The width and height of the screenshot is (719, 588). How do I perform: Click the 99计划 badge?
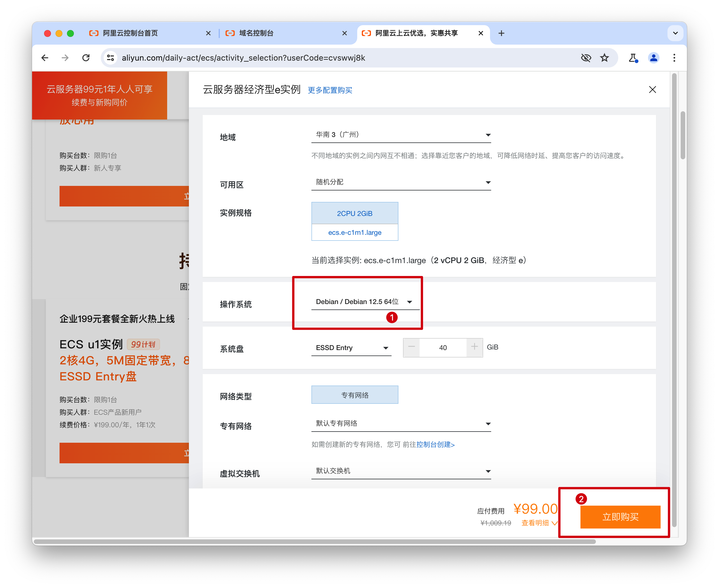coord(143,344)
